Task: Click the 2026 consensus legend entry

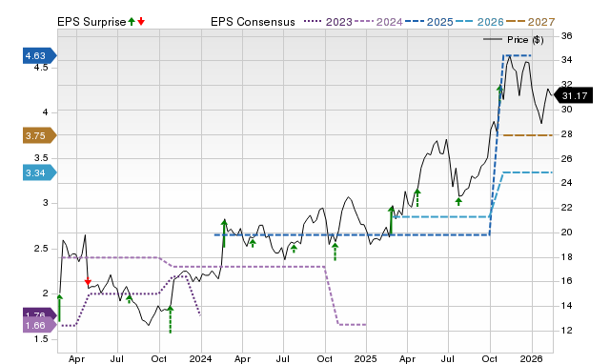Action: pyautogui.click(x=479, y=22)
